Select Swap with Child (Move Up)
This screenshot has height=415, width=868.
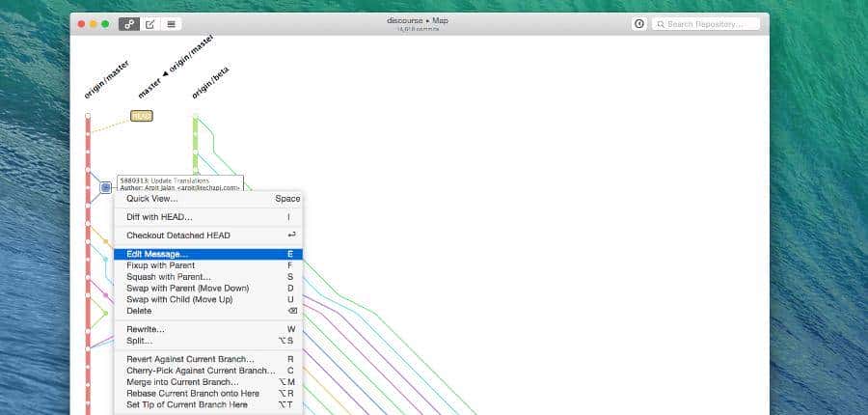pyautogui.click(x=208, y=299)
